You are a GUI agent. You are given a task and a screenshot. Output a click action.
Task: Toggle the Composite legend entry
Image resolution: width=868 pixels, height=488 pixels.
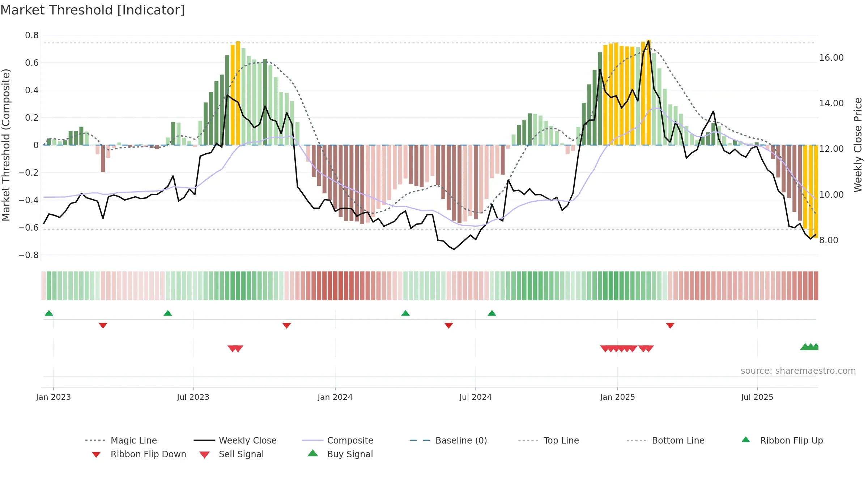coord(338,440)
